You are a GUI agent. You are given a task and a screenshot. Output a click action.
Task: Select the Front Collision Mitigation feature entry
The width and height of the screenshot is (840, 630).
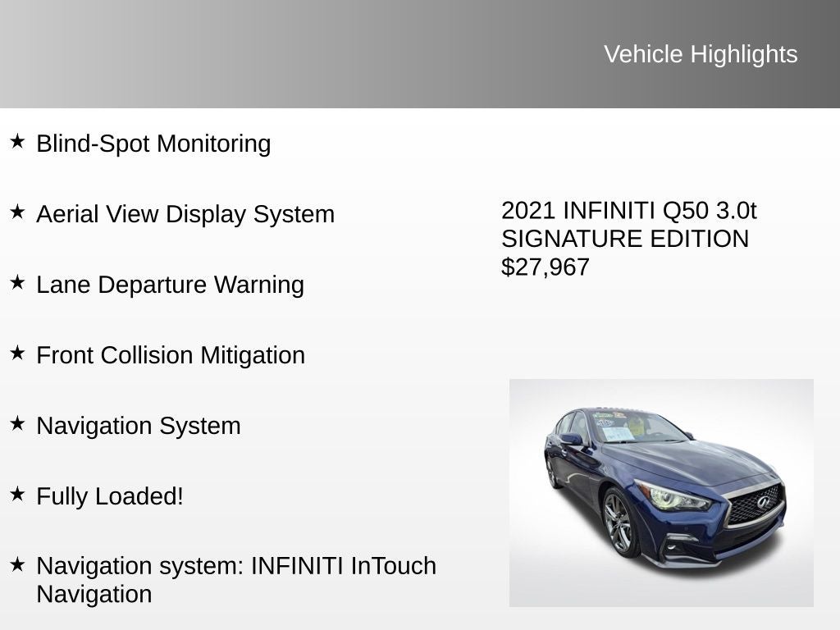click(170, 355)
